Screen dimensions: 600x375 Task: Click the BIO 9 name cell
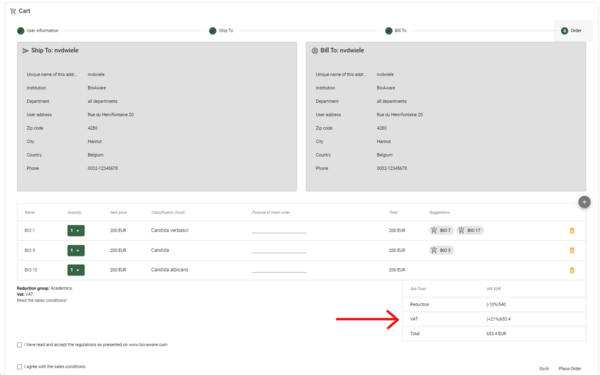pyautogui.click(x=29, y=250)
